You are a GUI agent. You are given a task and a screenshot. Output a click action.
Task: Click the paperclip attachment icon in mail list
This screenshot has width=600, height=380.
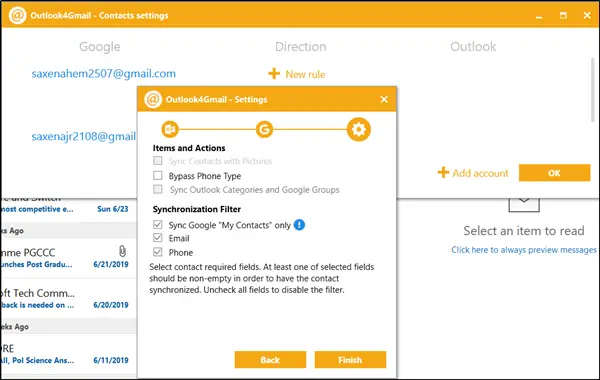(122, 251)
